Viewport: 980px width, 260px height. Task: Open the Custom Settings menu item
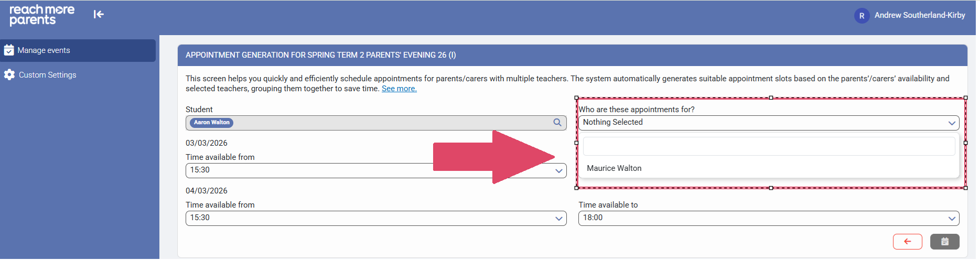(47, 75)
